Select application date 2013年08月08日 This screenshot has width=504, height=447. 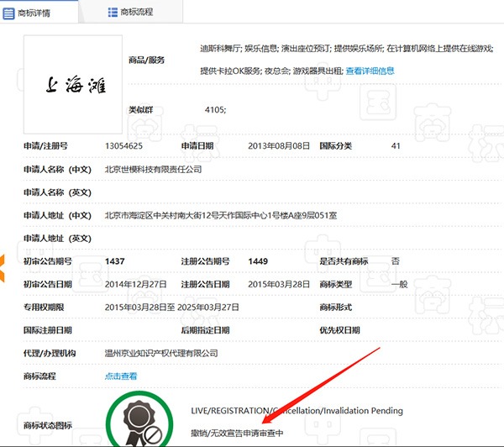coord(279,146)
